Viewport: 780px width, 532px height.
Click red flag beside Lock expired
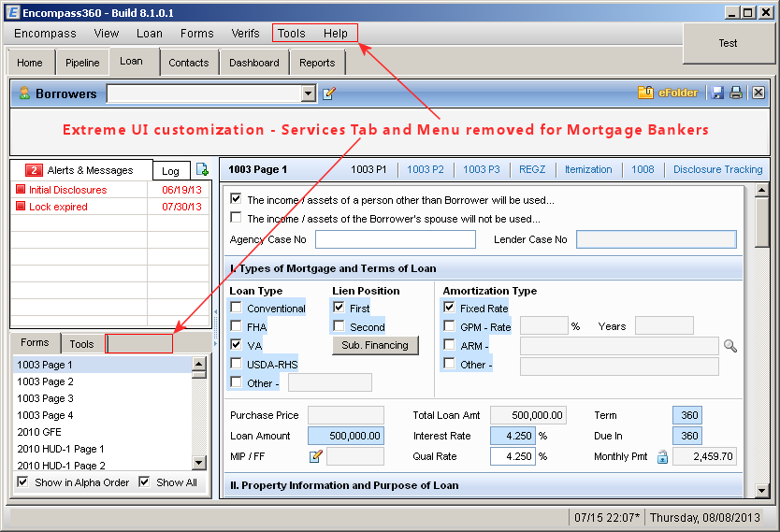21,206
